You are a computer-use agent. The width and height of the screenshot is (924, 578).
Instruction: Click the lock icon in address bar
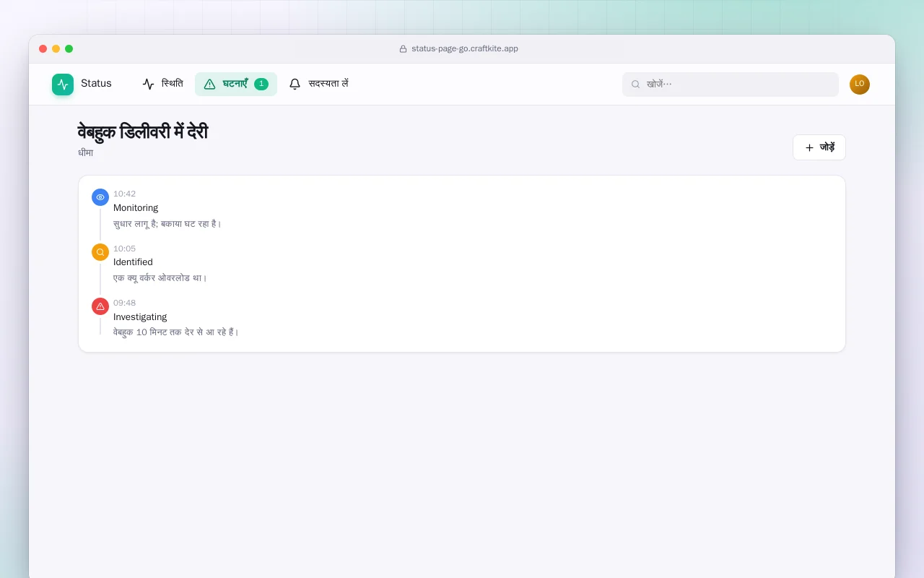[403, 49]
